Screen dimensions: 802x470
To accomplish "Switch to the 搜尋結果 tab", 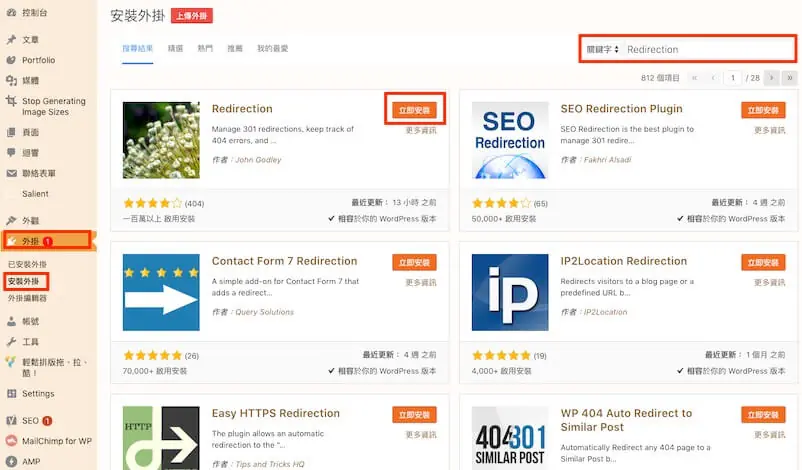I will click(x=138, y=49).
